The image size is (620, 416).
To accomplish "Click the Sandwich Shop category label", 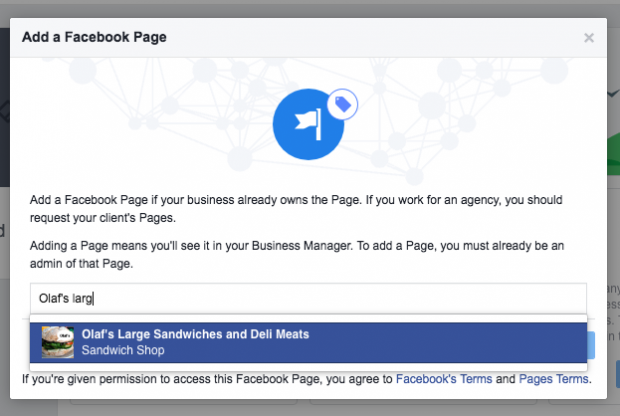I will click(x=123, y=350).
